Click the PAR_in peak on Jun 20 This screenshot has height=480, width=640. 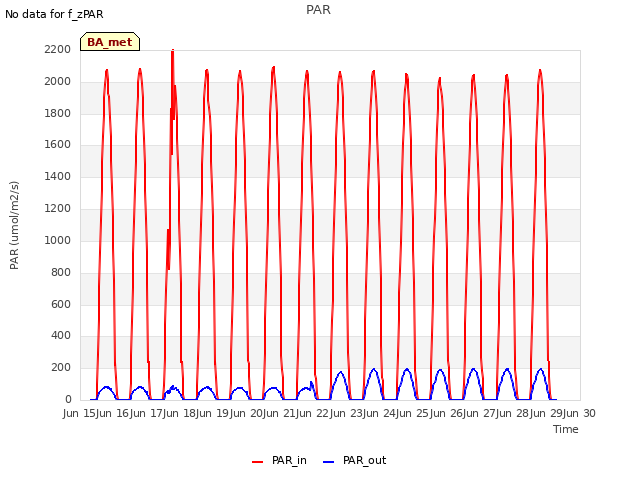[x=273, y=68]
